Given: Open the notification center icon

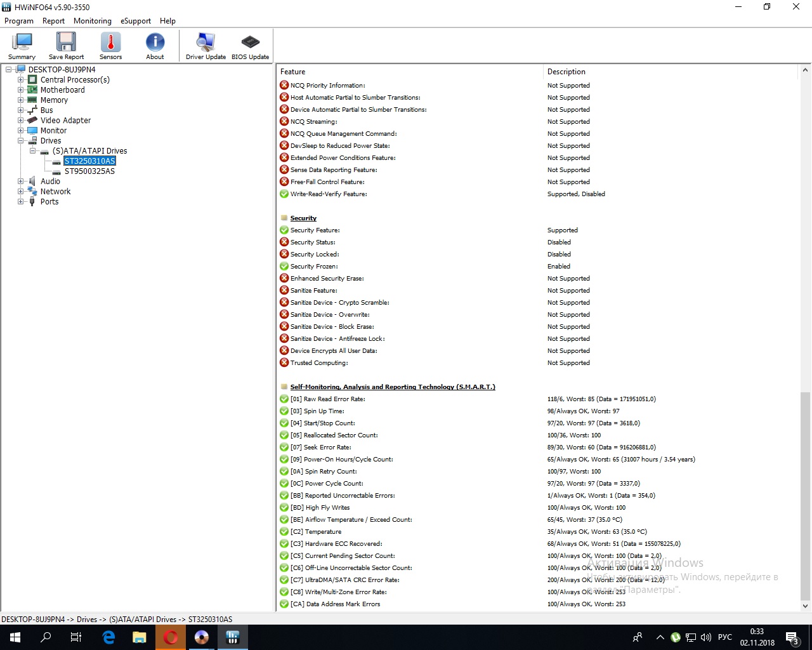Looking at the screenshot, I should point(792,637).
